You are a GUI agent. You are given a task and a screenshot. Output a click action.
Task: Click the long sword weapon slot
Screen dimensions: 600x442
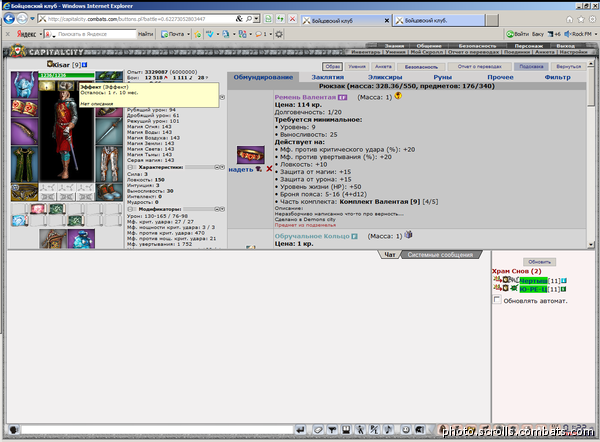coord(109,131)
